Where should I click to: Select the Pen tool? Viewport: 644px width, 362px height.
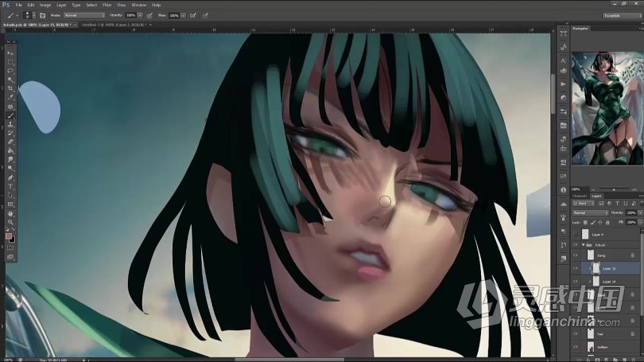(x=10, y=177)
